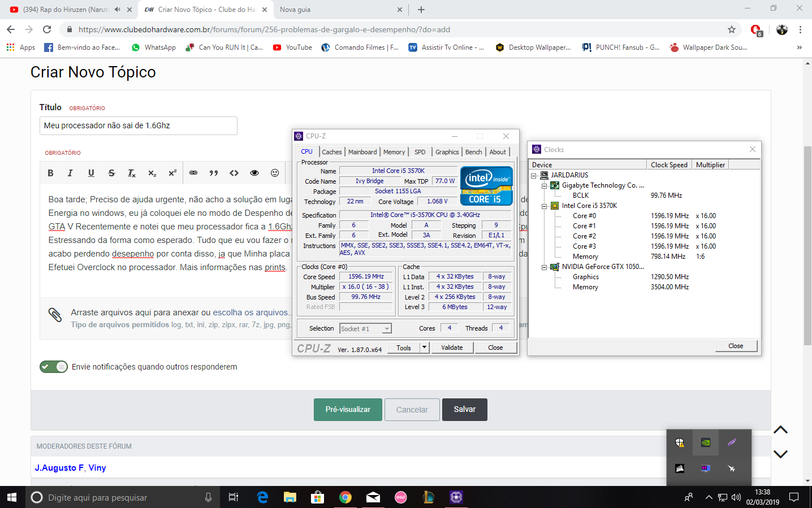This screenshot has width=812, height=508.
Task: Collapse the Gigabyte Technology node
Action: (544, 185)
